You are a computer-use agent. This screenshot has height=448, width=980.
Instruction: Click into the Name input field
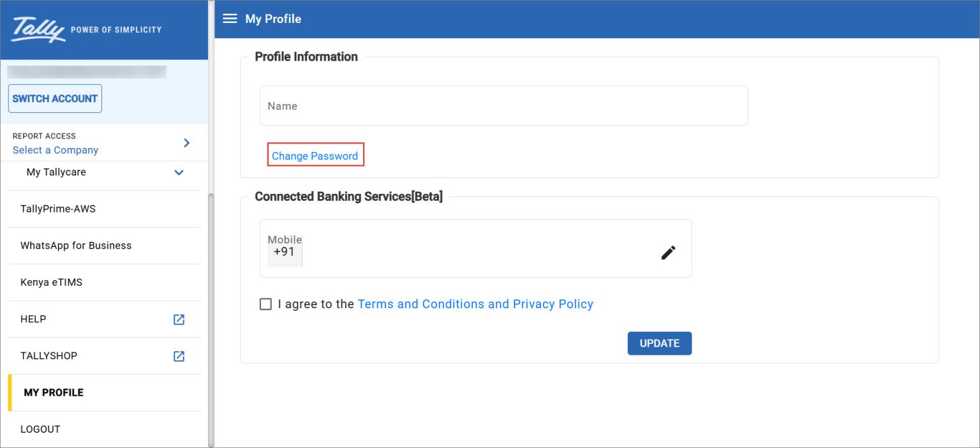503,106
